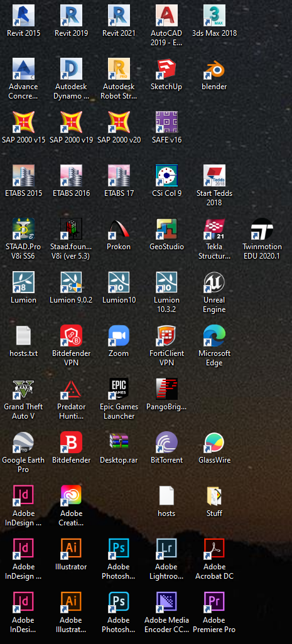Open the Revit 2015 shortcut

click(23, 16)
